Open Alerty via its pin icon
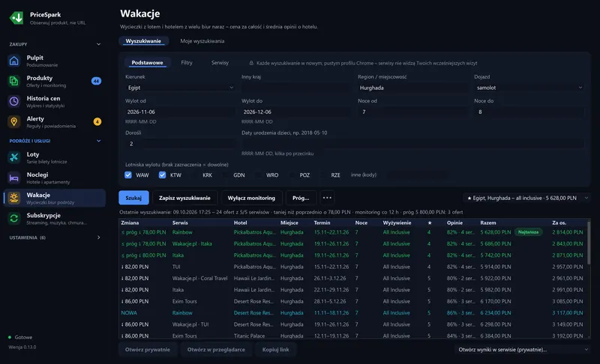The image size is (600, 364). [14, 122]
